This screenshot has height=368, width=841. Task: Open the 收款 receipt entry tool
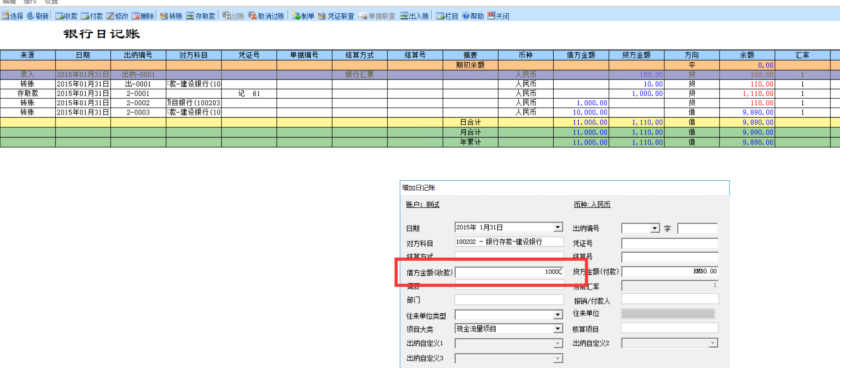[67, 16]
